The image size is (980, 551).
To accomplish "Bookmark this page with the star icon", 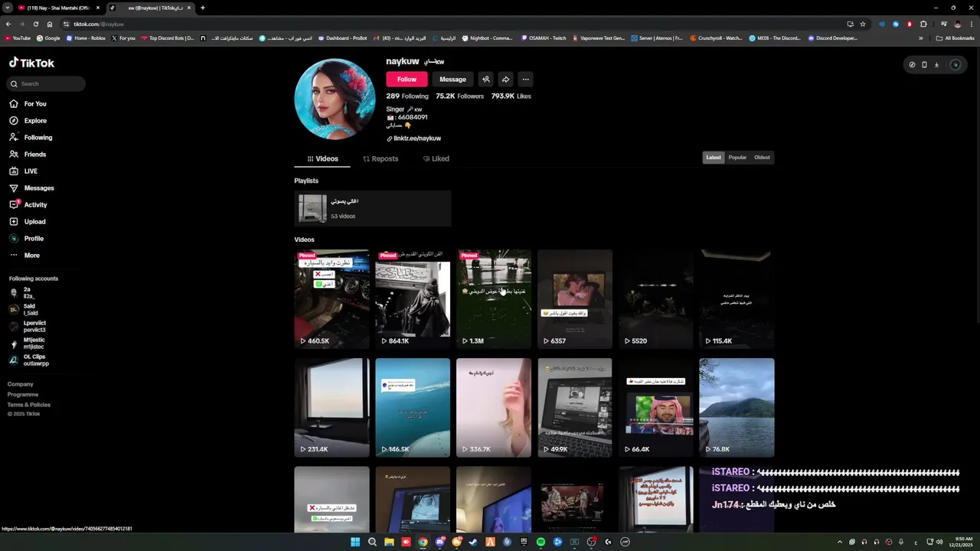I will (863, 24).
